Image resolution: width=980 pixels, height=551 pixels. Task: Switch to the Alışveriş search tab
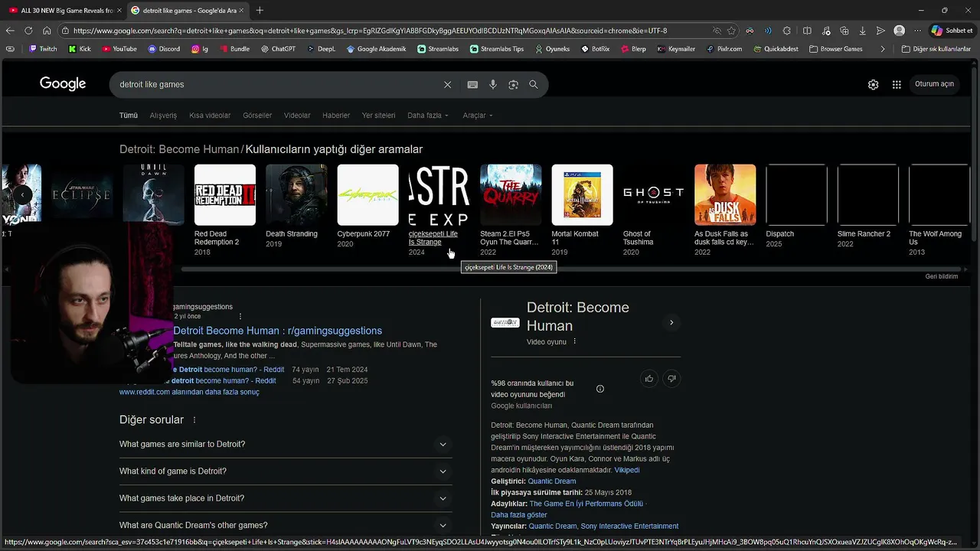click(163, 116)
